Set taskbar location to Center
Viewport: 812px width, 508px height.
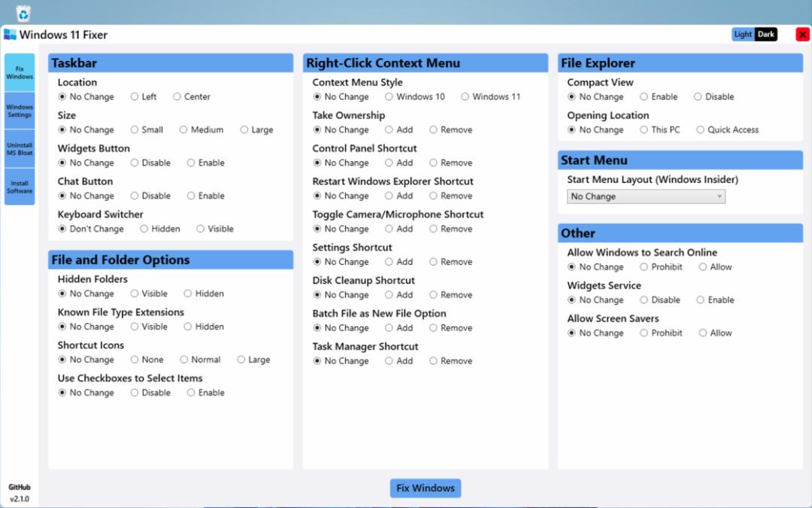click(x=192, y=96)
